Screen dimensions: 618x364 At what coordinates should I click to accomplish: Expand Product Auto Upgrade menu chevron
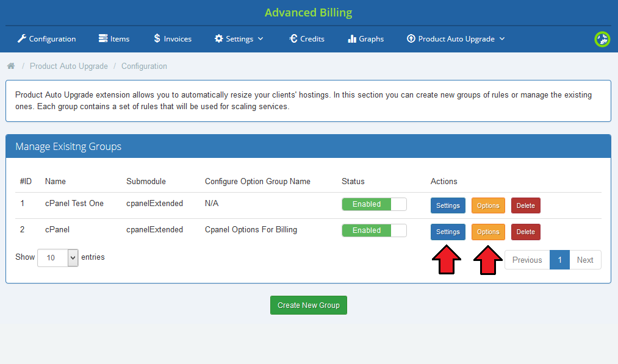[502, 38]
